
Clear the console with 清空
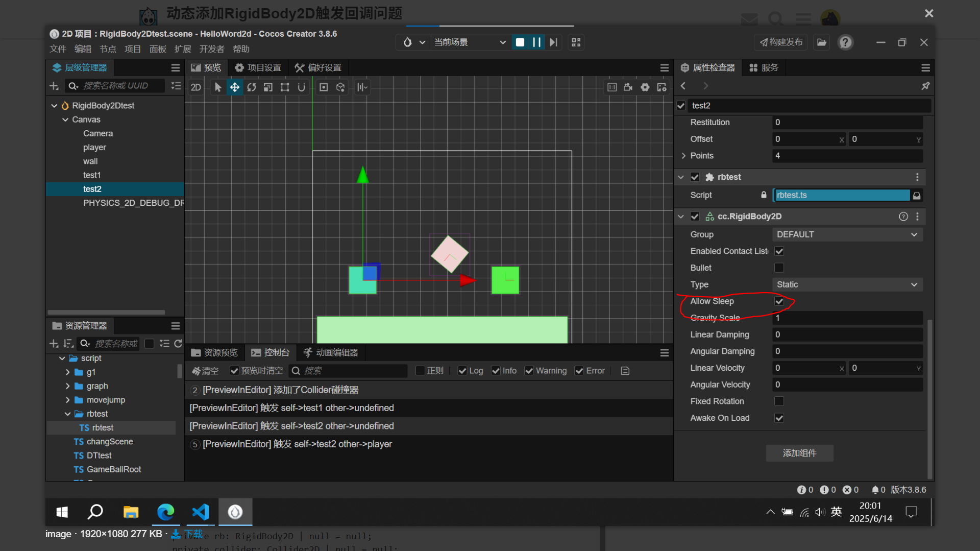[x=205, y=371]
